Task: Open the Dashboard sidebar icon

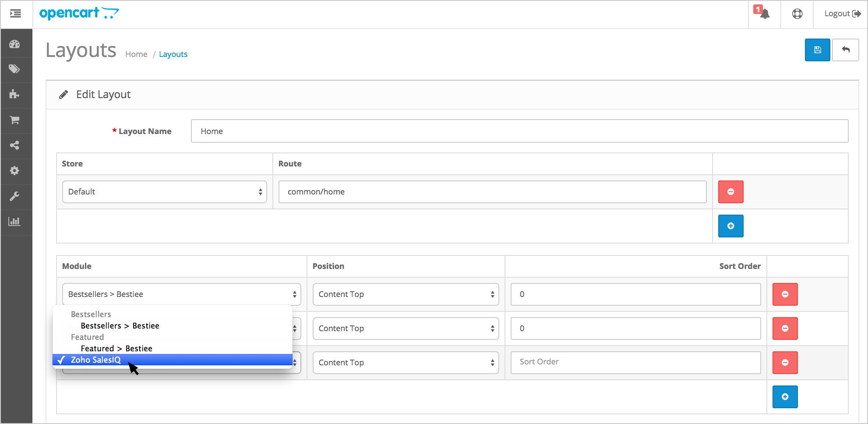Action: click(x=14, y=44)
